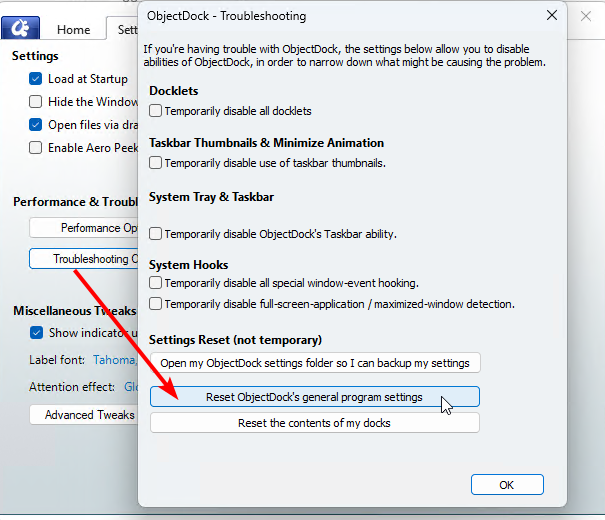Reset ObjectDock's general program settings
This screenshot has width=605, height=520.
coord(314,397)
